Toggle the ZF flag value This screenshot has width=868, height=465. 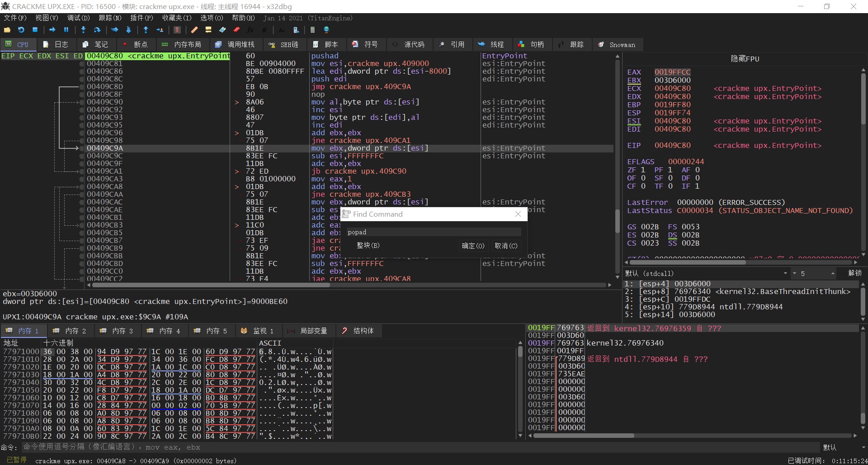[643, 170]
